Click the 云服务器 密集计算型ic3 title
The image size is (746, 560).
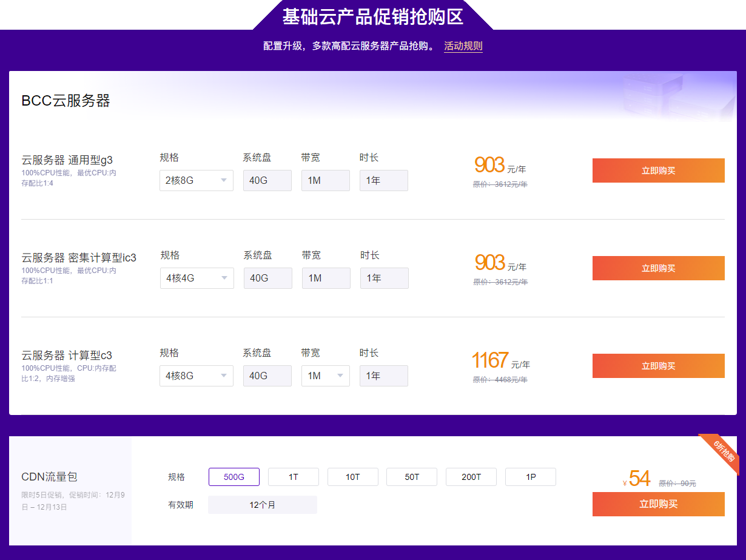click(79, 258)
